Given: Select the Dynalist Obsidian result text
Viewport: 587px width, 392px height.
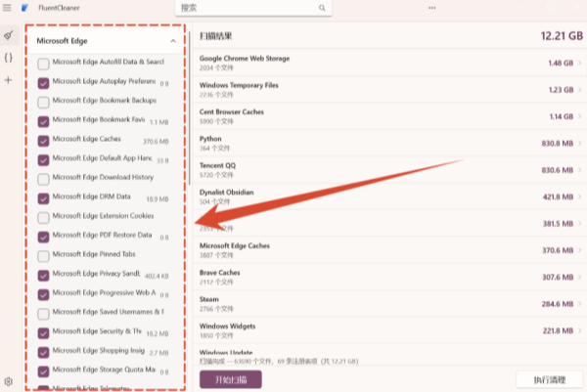Looking at the screenshot, I should tap(227, 193).
